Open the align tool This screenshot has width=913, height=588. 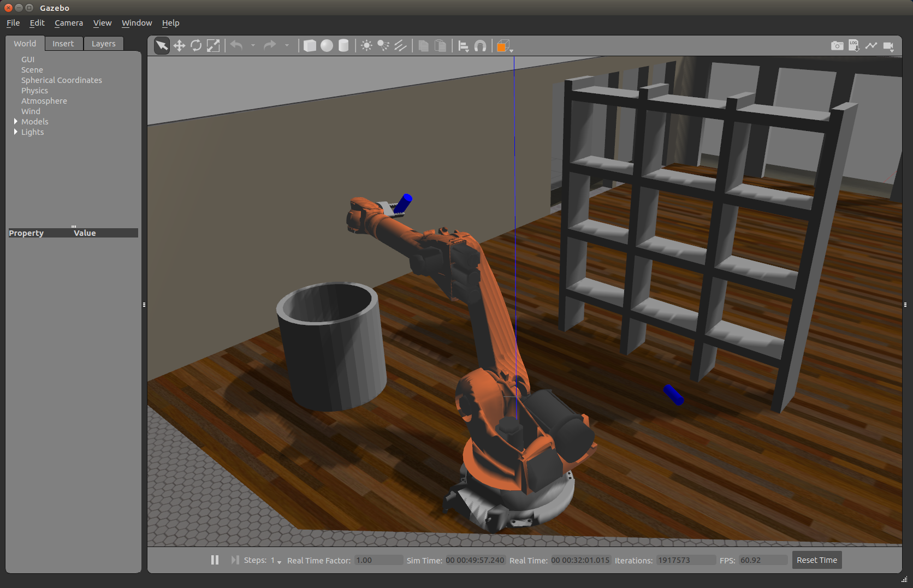coord(464,46)
